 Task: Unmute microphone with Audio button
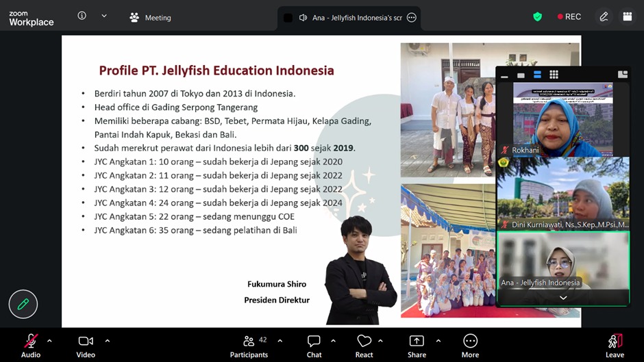click(x=31, y=345)
